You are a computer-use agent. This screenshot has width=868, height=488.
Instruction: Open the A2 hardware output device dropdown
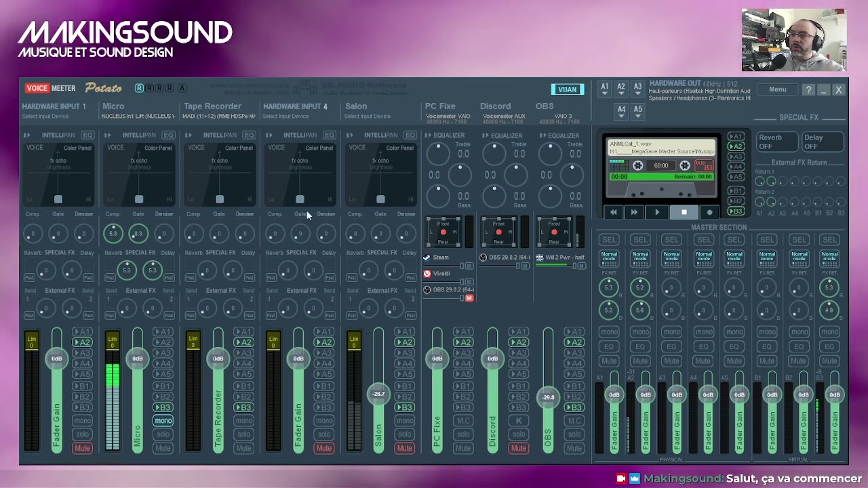(620, 89)
